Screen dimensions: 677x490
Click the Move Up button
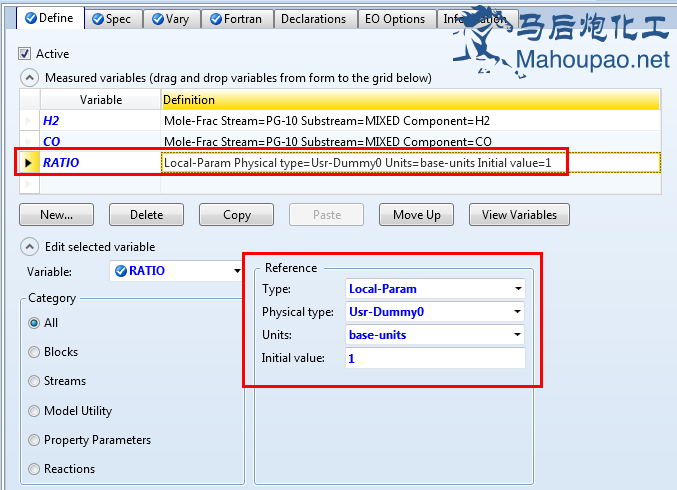tap(416, 215)
